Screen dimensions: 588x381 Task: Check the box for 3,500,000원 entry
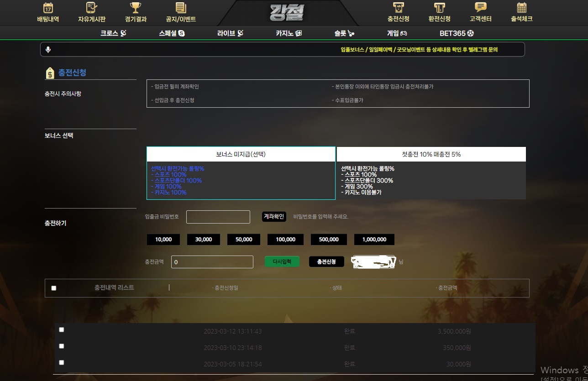[x=62, y=329]
